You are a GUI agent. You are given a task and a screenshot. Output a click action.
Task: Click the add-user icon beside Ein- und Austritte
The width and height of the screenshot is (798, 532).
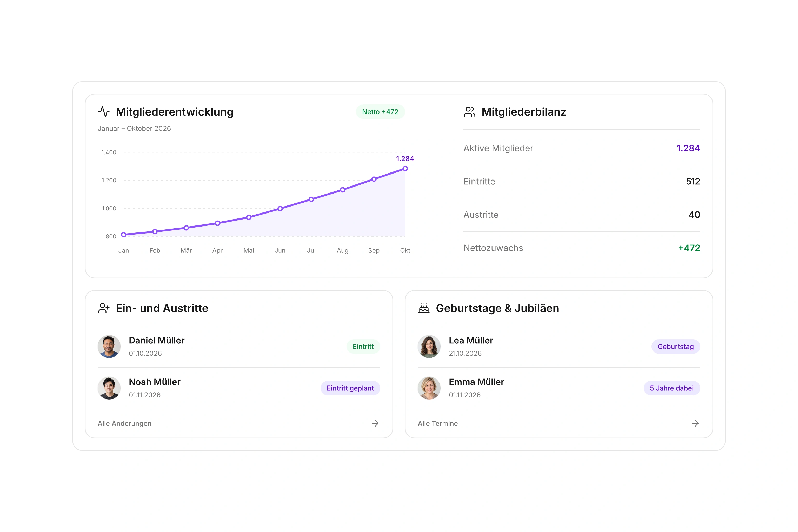coord(104,308)
